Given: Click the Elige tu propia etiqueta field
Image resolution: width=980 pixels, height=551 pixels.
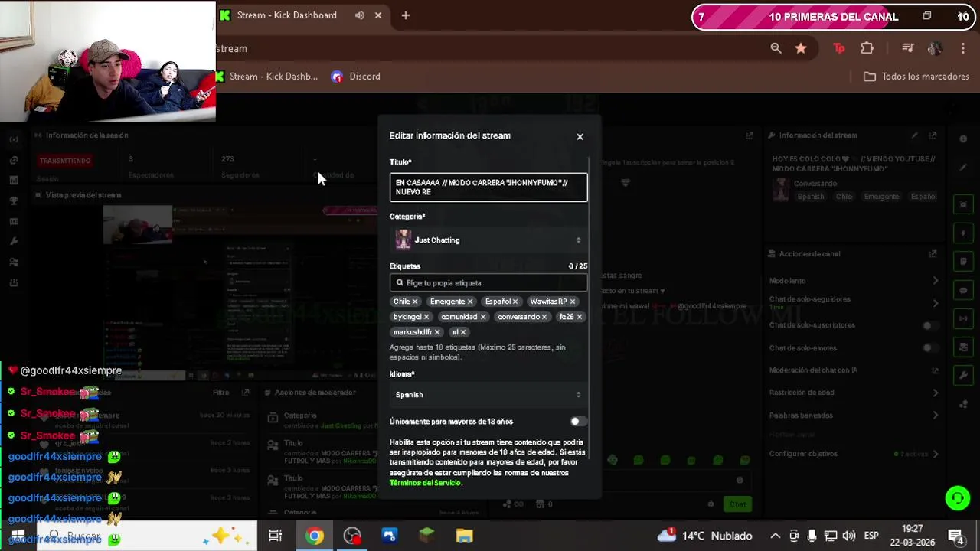Looking at the screenshot, I should point(488,283).
